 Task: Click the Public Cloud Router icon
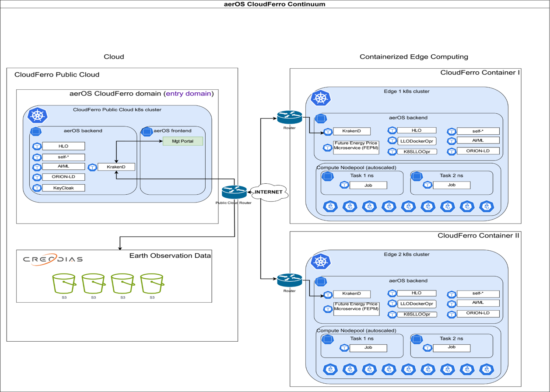[x=234, y=192]
